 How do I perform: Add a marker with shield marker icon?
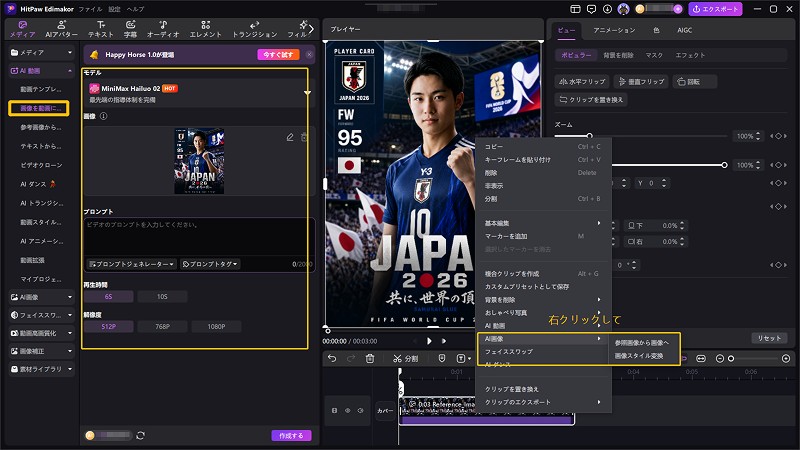coord(442,359)
